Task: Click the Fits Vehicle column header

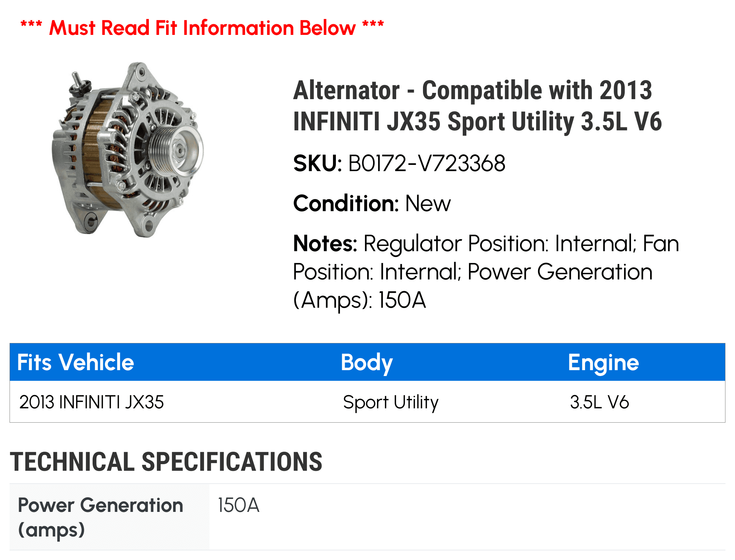Action: 76,362
